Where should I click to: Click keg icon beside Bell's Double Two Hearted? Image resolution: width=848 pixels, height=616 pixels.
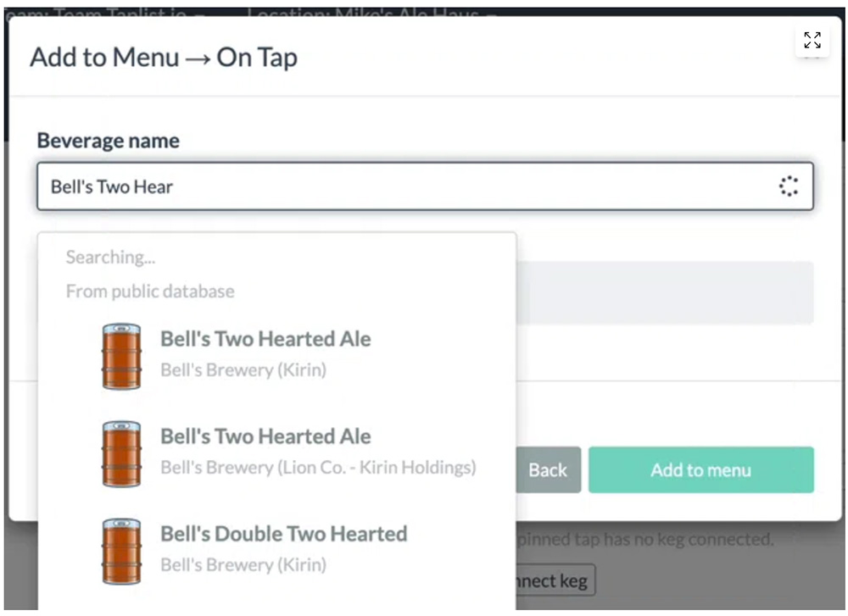(121, 551)
